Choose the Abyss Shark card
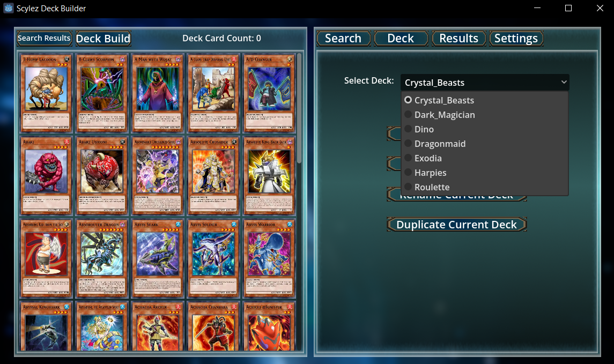Image resolution: width=614 pixels, height=364 pixels. (x=158, y=258)
